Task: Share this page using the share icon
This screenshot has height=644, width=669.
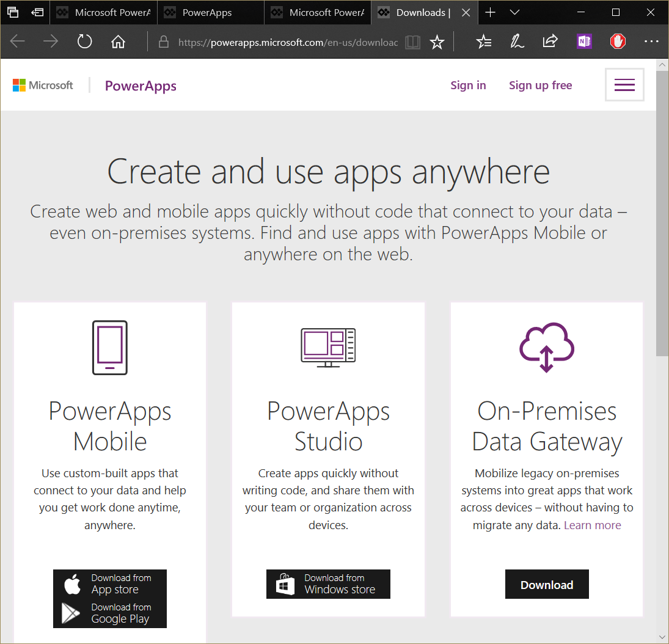Action: [x=550, y=42]
